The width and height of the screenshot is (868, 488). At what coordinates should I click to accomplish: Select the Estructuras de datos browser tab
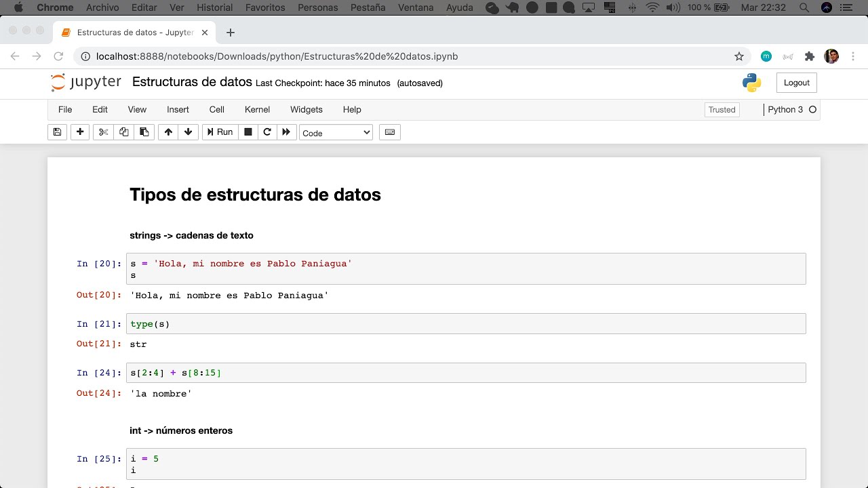(134, 33)
